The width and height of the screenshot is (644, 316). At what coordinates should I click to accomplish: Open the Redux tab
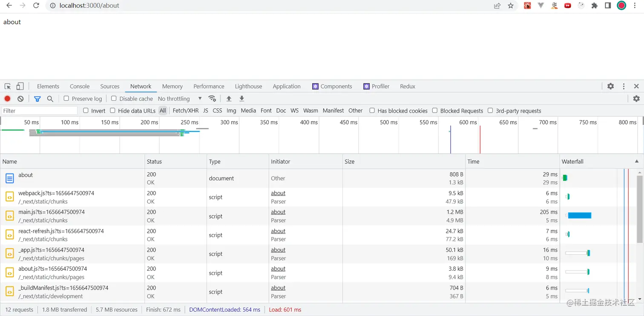(x=408, y=86)
